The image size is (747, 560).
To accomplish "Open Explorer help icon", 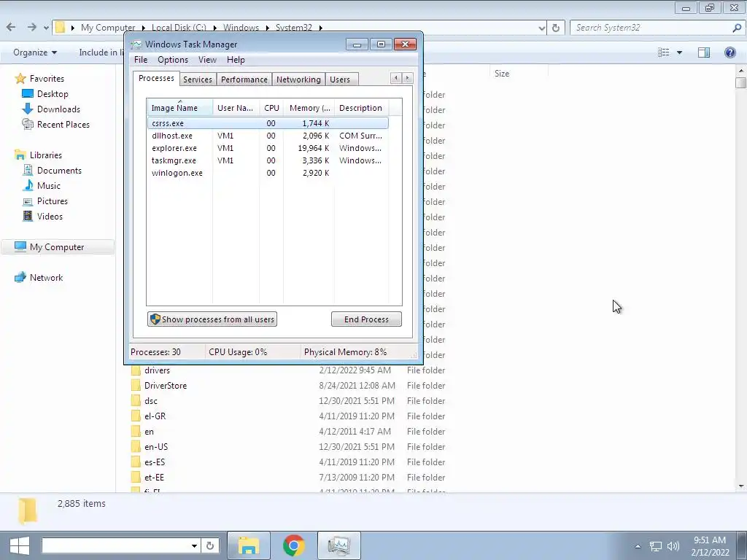I will [x=729, y=52].
